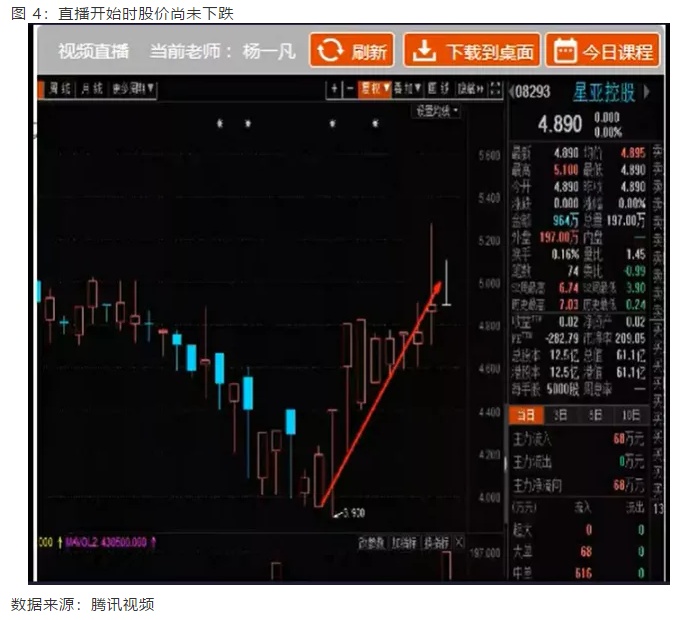Switch chart to 月线 monthly view

coord(91,89)
